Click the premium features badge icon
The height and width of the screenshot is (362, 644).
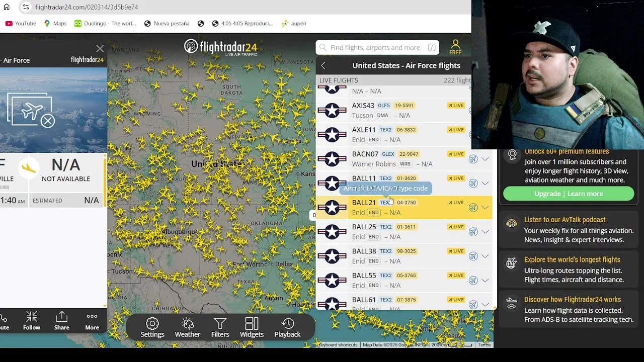click(512, 155)
